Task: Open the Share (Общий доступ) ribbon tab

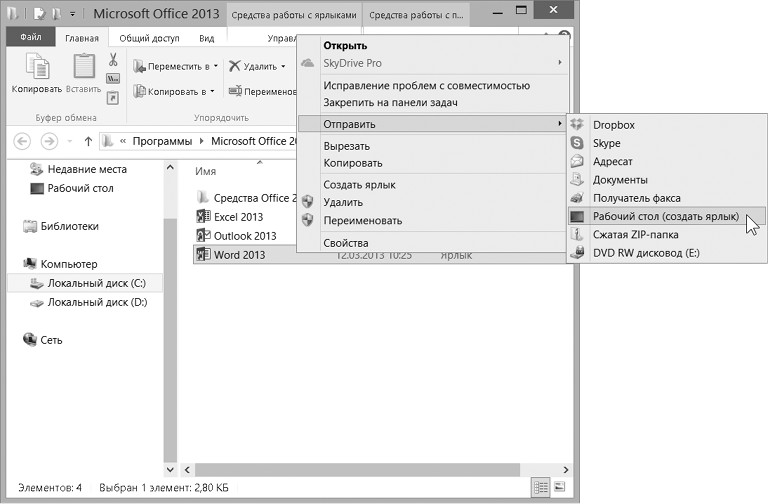Action: 148,38
